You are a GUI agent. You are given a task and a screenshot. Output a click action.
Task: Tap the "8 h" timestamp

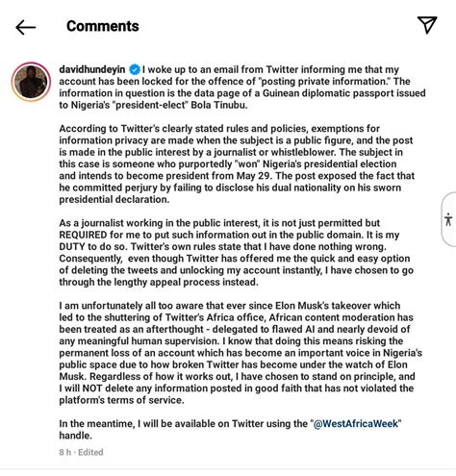coord(64,452)
